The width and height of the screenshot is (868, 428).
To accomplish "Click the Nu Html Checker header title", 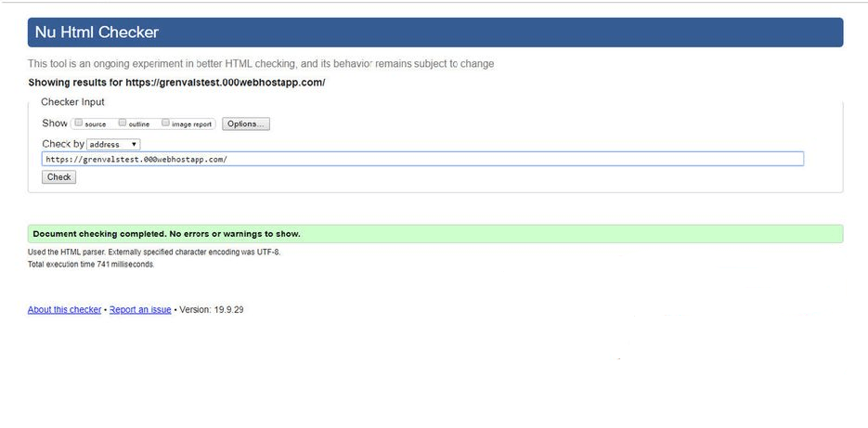I will click(x=97, y=32).
